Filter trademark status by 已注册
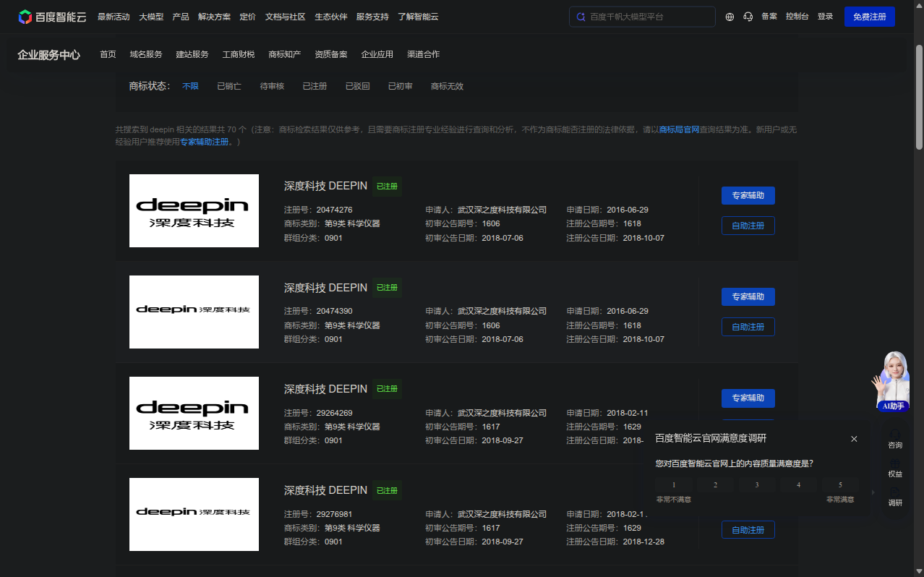924x577 pixels. tap(315, 86)
